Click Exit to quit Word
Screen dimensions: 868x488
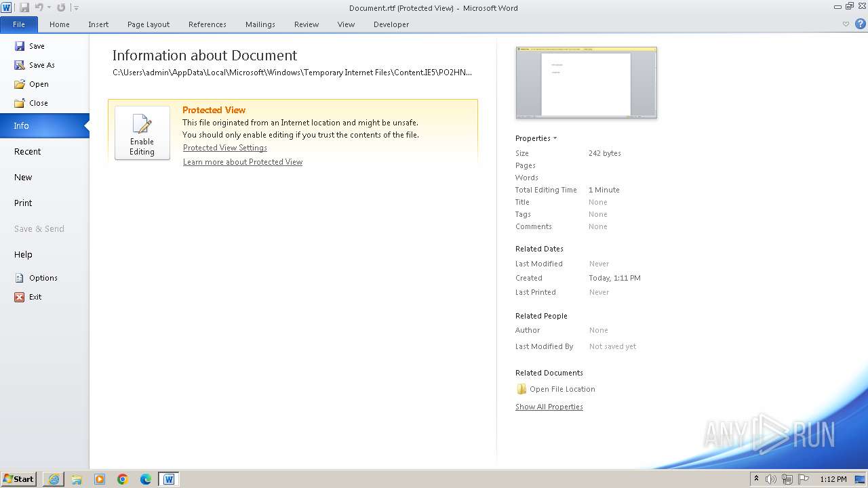(x=28, y=297)
